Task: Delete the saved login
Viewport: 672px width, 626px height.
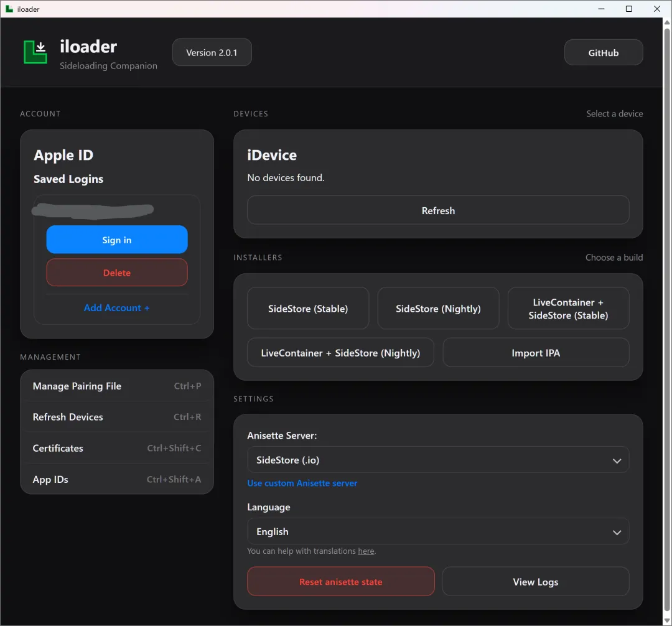Action: pos(117,272)
